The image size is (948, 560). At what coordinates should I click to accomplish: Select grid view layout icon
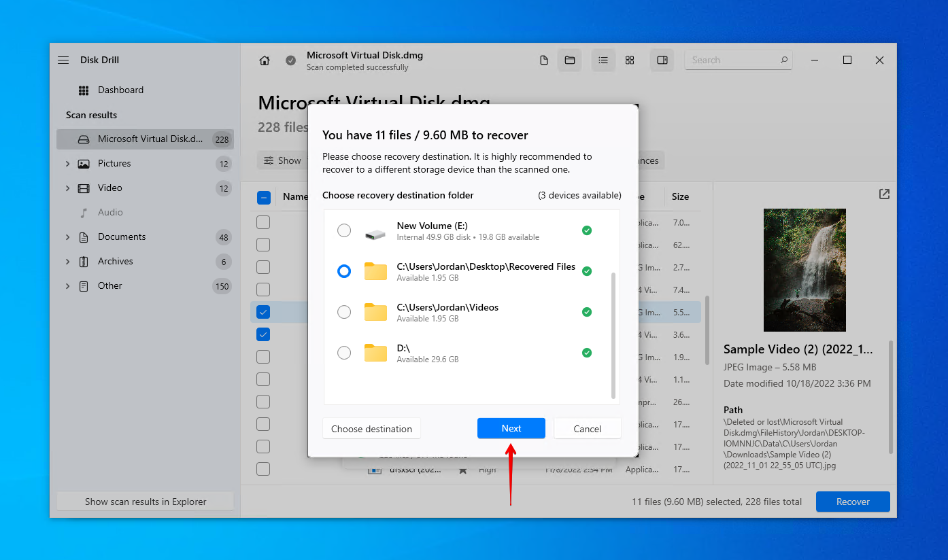click(x=630, y=60)
